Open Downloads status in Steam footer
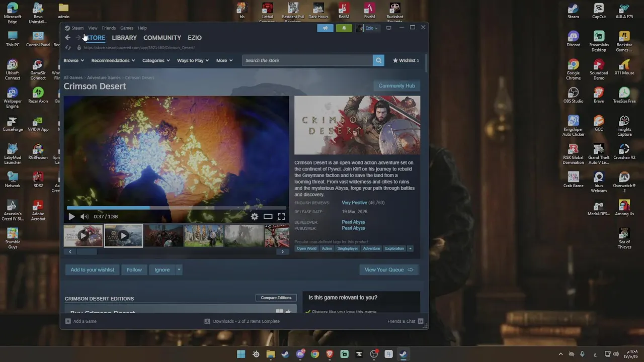The image size is (644, 362). point(242,321)
